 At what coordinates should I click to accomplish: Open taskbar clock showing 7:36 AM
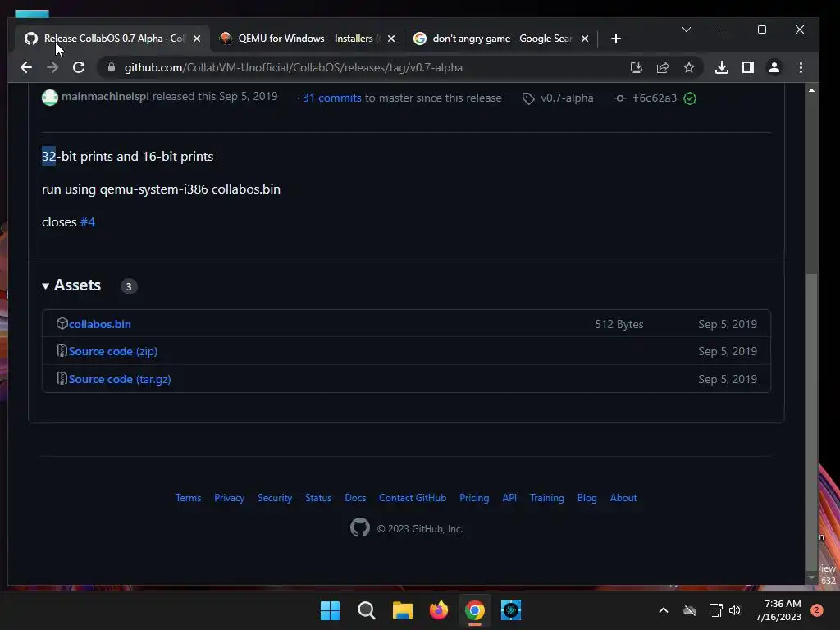click(x=778, y=610)
